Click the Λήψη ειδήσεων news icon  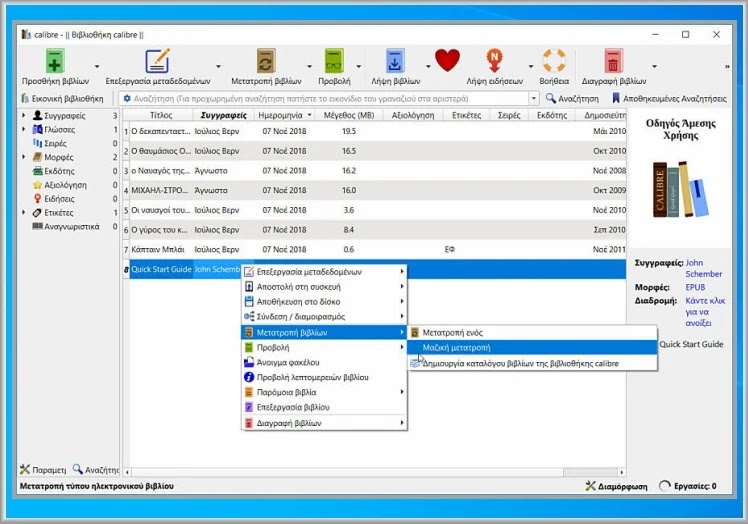coord(494,61)
